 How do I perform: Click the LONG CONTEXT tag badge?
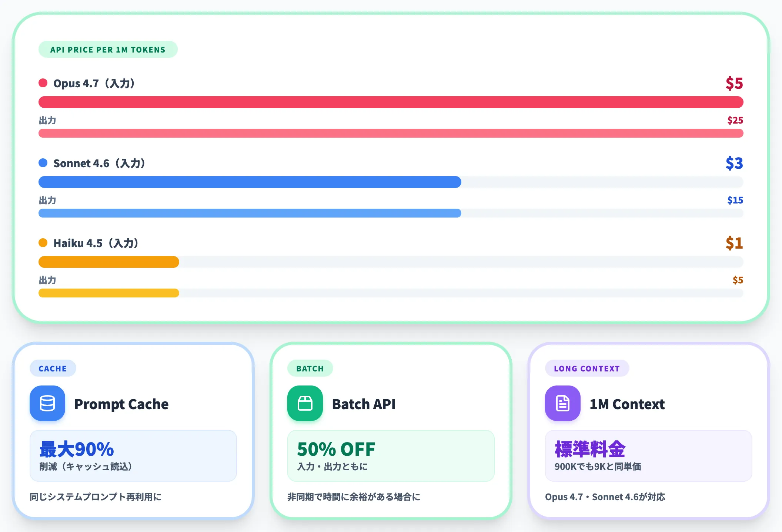click(587, 368)
